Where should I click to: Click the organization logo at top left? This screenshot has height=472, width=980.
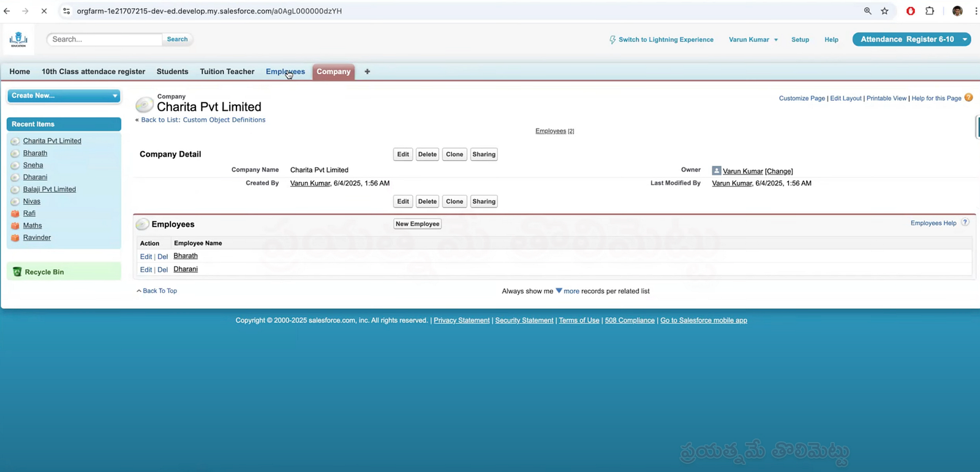(x=18, y=39)
